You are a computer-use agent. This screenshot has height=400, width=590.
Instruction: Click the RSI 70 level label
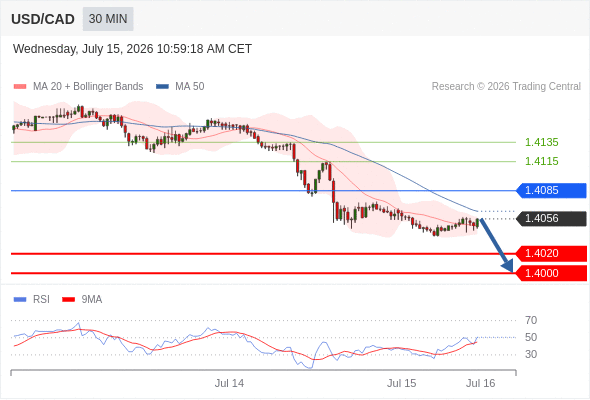[x=531, y=321]
